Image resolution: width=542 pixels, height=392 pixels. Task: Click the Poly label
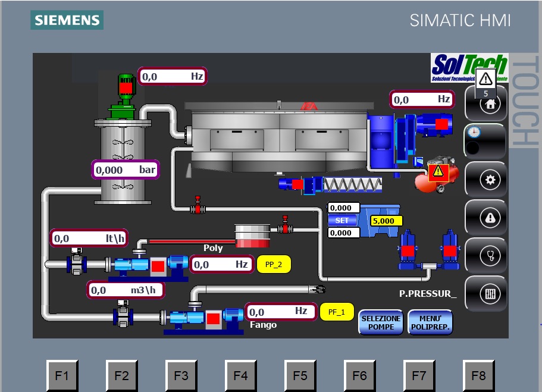pos(213,248)
